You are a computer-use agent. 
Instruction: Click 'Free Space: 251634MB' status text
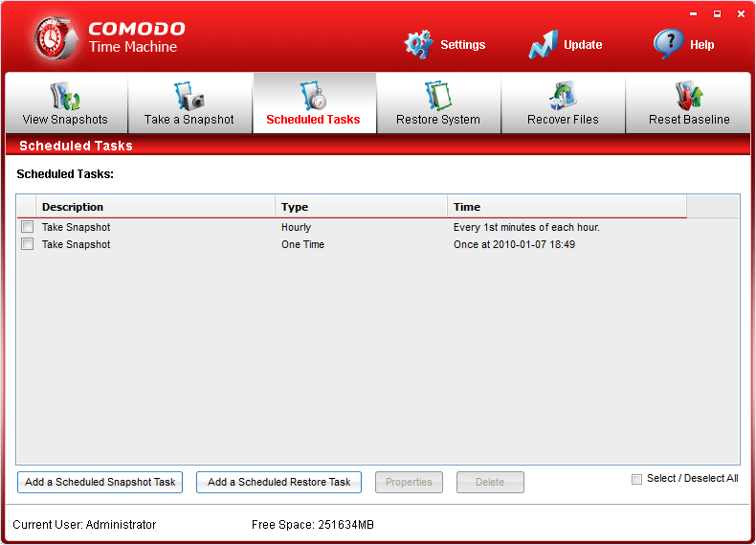[313, 525]
